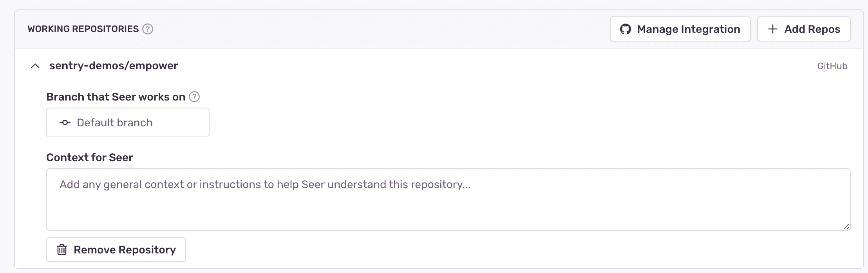Image resolution: width=868 pixels, height=273 pixels.
Task: Select the sentry-demos/empower repository name
Action: tap(114, 66)
